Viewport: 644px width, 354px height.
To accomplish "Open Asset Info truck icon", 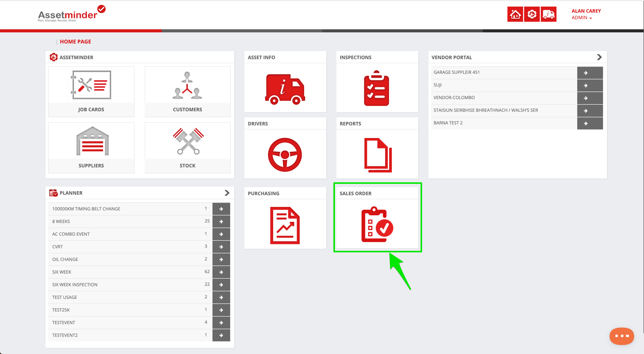I will coord(285,89).
